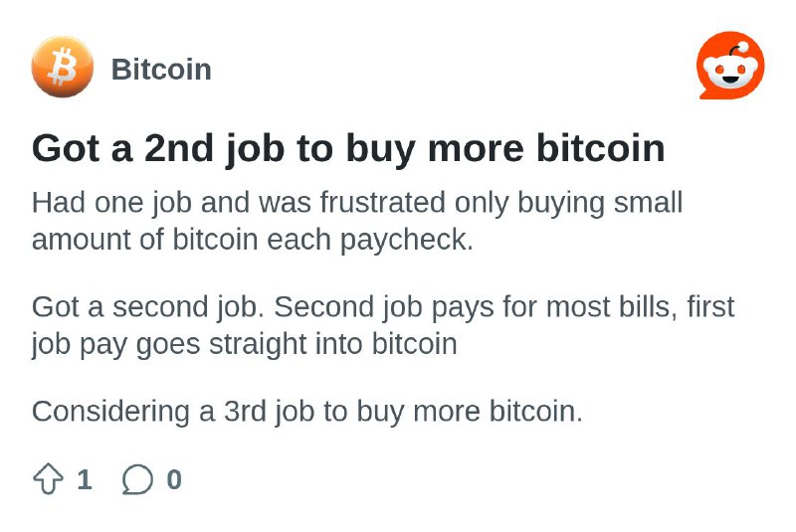Click the line 'job pay goes straight into bitcoin'

(244, 344)
